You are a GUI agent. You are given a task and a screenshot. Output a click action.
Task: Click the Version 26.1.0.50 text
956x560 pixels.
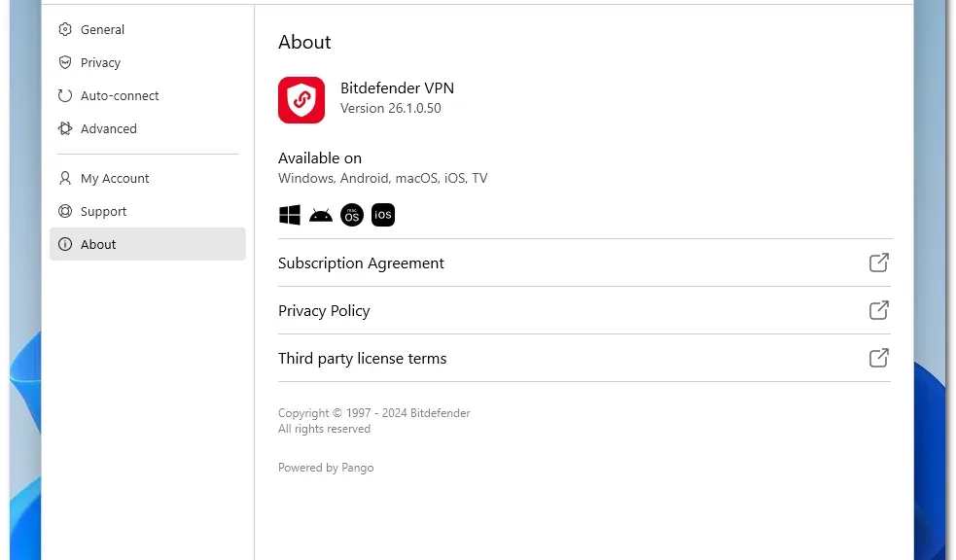[x=390, y=108]
